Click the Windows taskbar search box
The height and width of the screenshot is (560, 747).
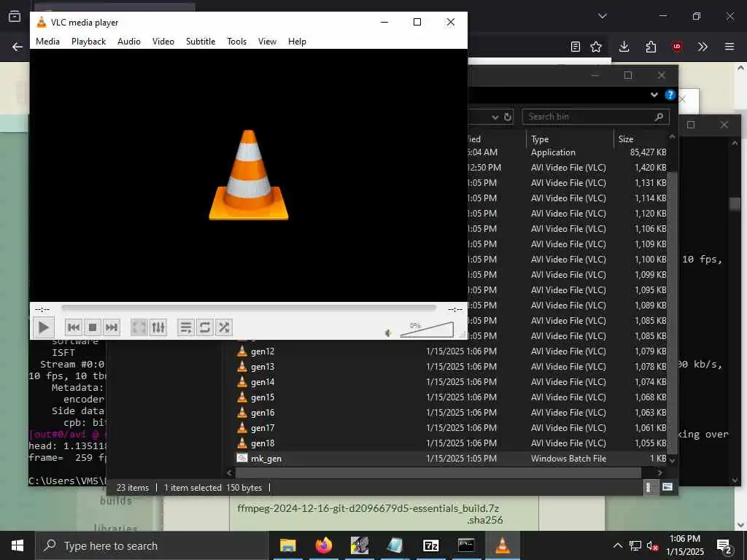pos(152,545)
